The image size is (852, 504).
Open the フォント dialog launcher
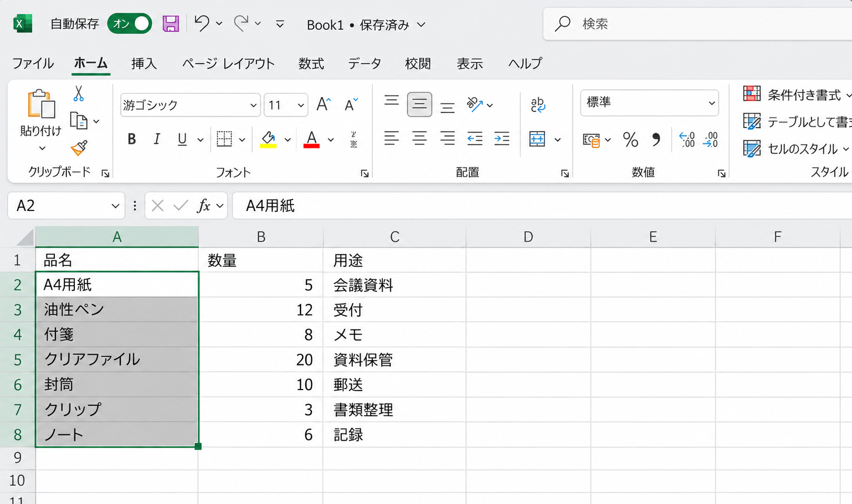pyautogui.click(x=365, y=174)
